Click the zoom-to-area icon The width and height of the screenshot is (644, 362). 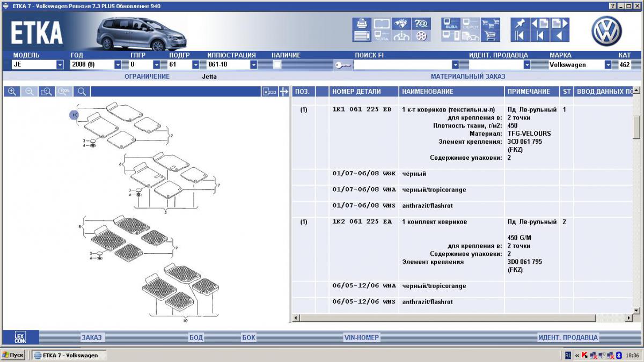click(47, 91)
